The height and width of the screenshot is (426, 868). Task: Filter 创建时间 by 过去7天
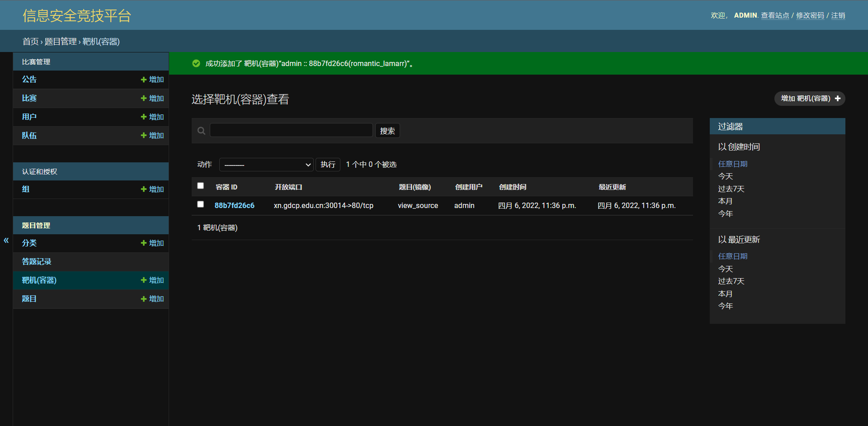pos(731,189)
